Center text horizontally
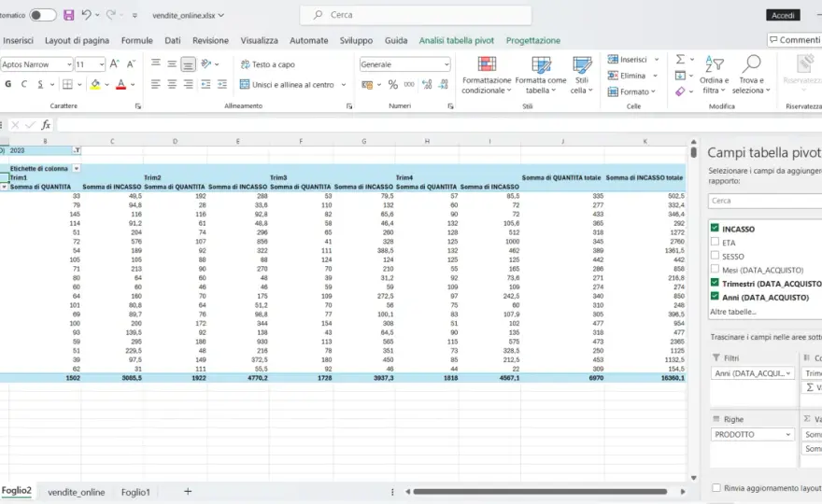The image size is (822, 504). (x=172, y=84)
